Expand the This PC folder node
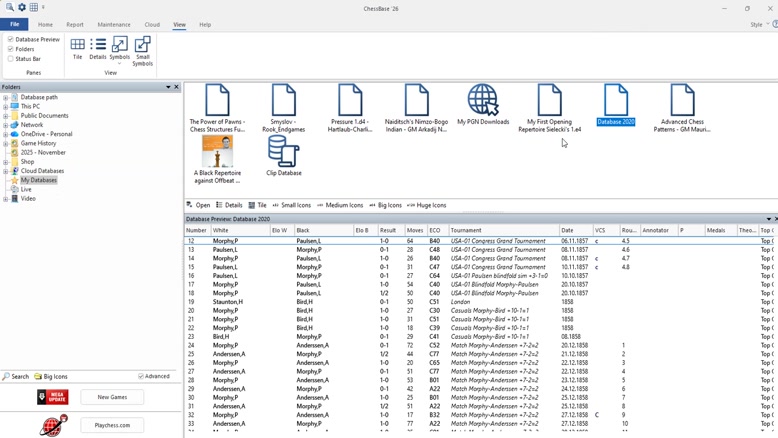Screen dimensions: 778x438 6,106
